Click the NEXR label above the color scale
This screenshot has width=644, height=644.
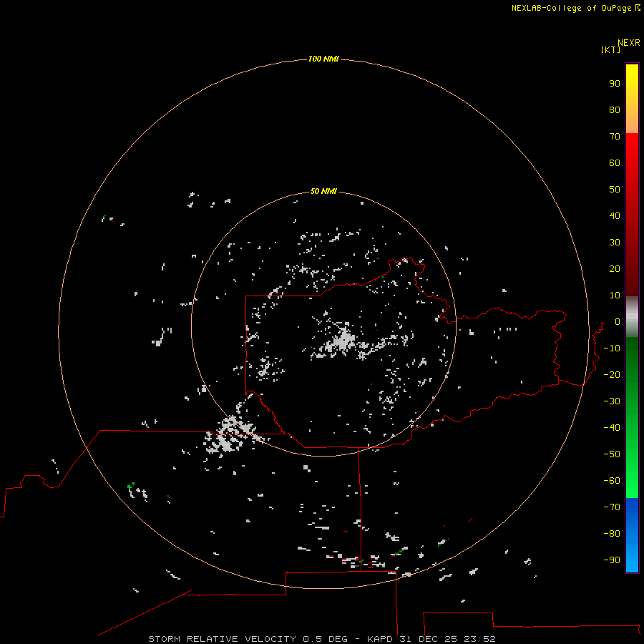629,42
